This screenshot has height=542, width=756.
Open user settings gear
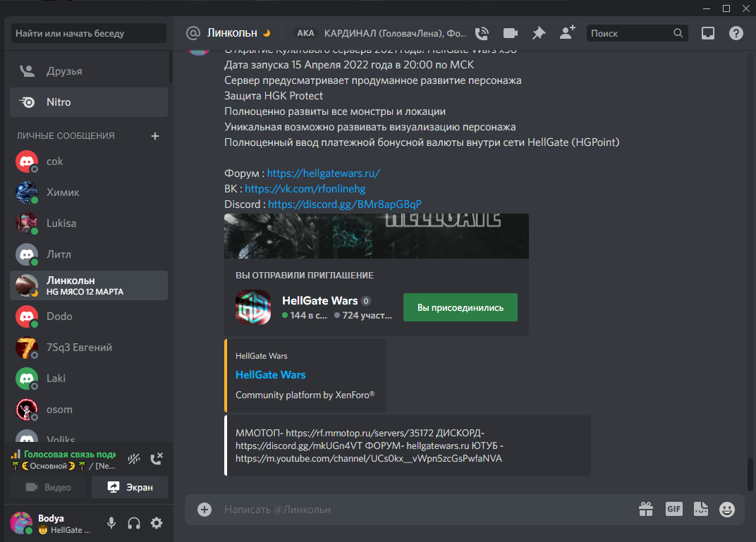point(157,523)
